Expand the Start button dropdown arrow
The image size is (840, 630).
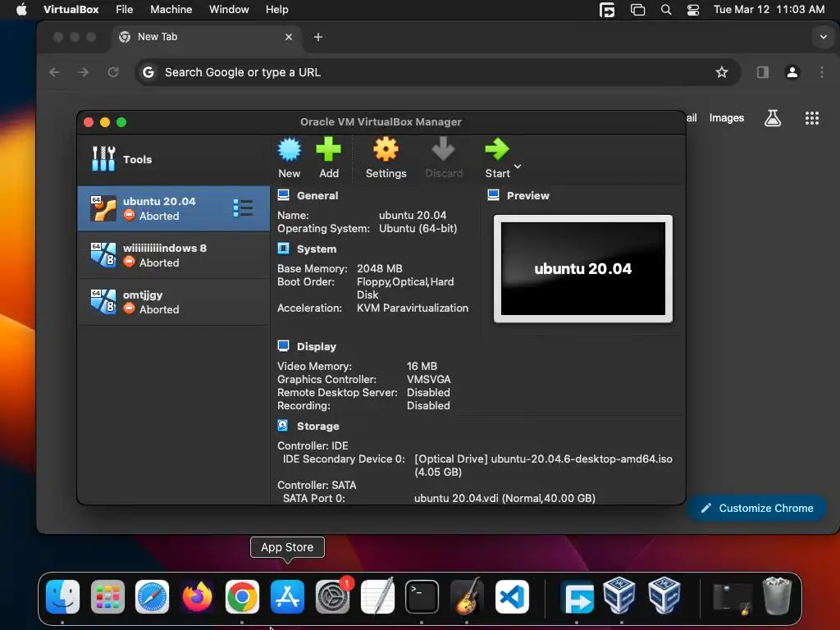518,167
